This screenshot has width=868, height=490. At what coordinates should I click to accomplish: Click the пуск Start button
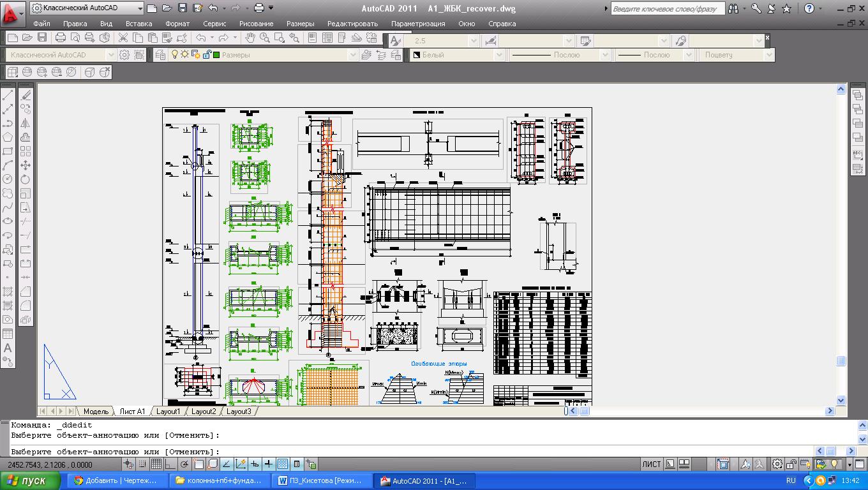[29, 481]
